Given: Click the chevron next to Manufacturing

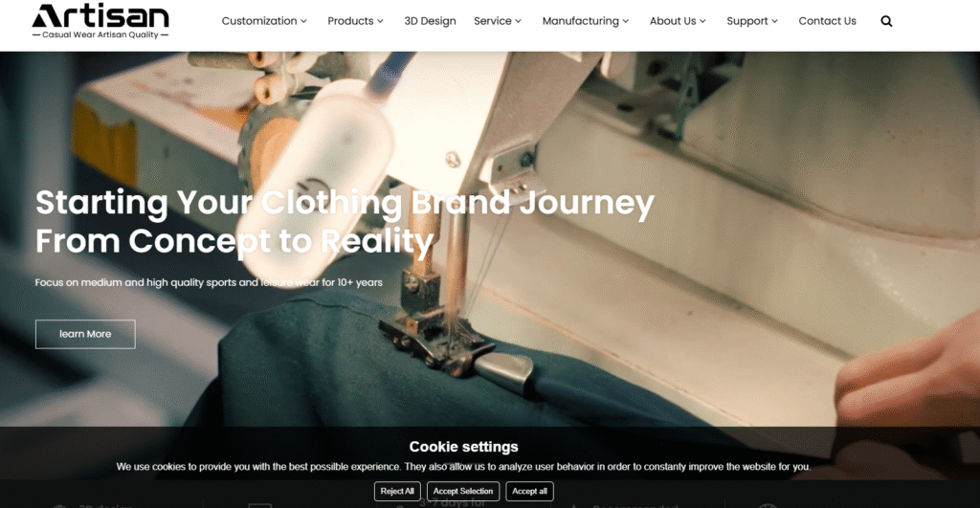Looking at the screenshot, I should 626,21.
